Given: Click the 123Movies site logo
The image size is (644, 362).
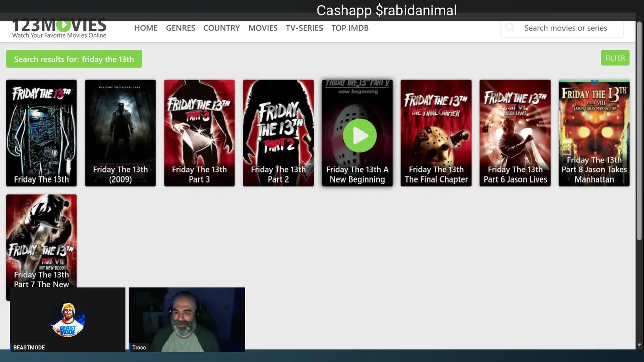Looking at the screenshot, I should click(x=59, y=28).
